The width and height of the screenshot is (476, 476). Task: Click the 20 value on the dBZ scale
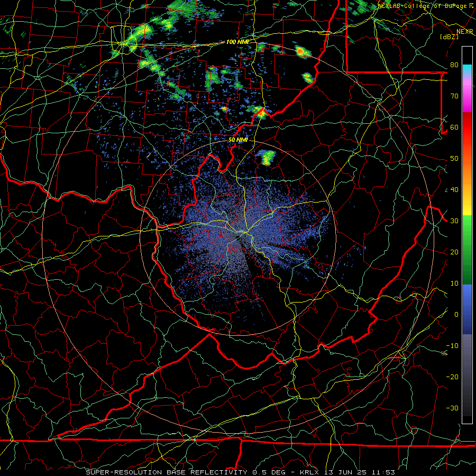pyautogui.click(x=454, y=252)
